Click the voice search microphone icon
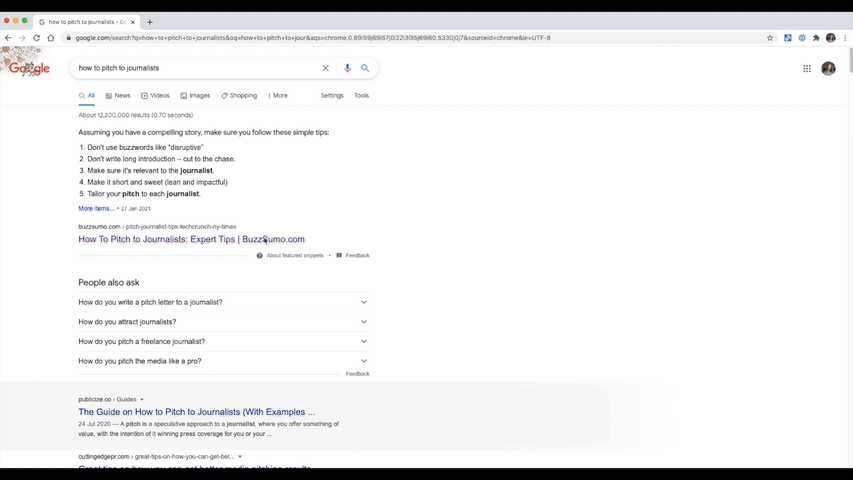 click(x=347, y=68)
